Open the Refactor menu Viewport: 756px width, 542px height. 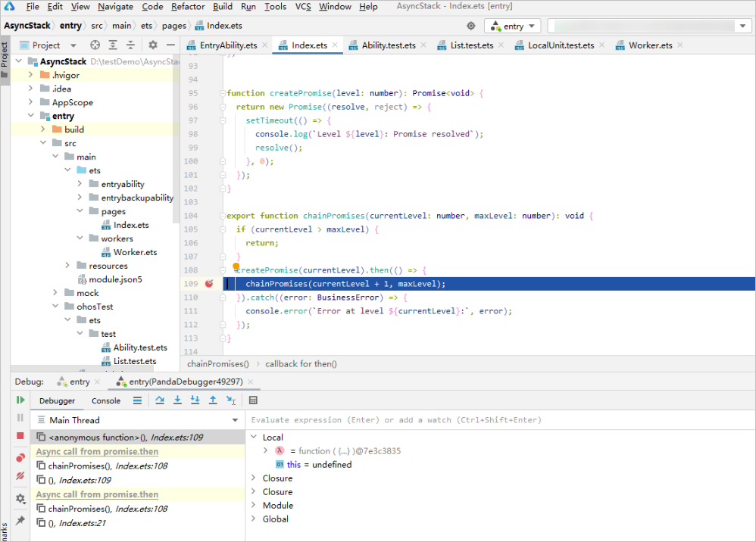point(187,7)
